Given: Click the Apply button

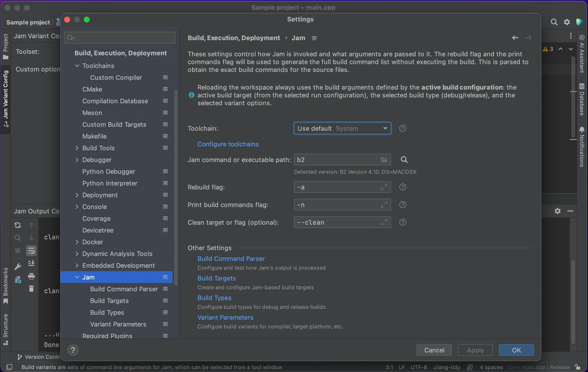Looking at the screenshot, I should 475,350.
